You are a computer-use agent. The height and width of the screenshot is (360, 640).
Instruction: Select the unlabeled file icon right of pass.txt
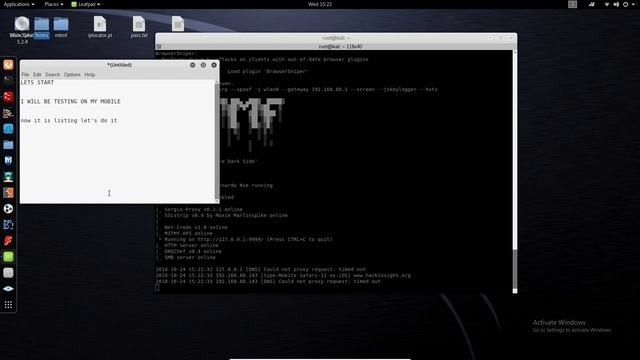[178, 24]
